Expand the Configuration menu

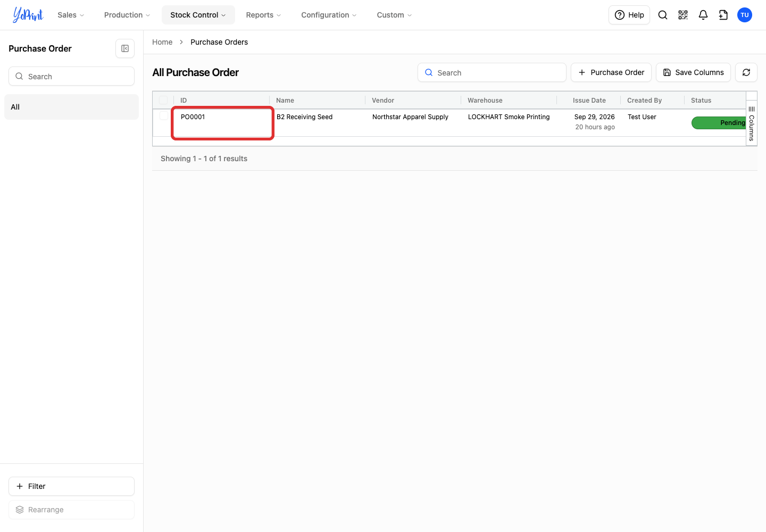329,15
